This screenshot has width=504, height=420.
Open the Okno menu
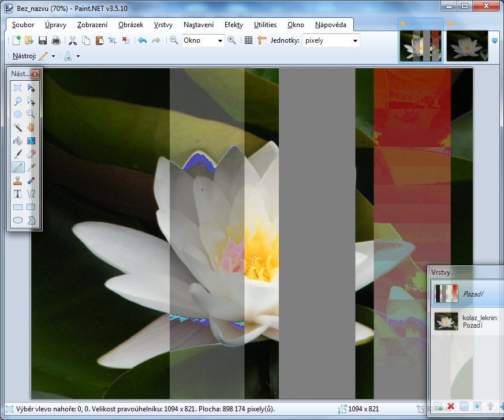[x=296, y=25]
